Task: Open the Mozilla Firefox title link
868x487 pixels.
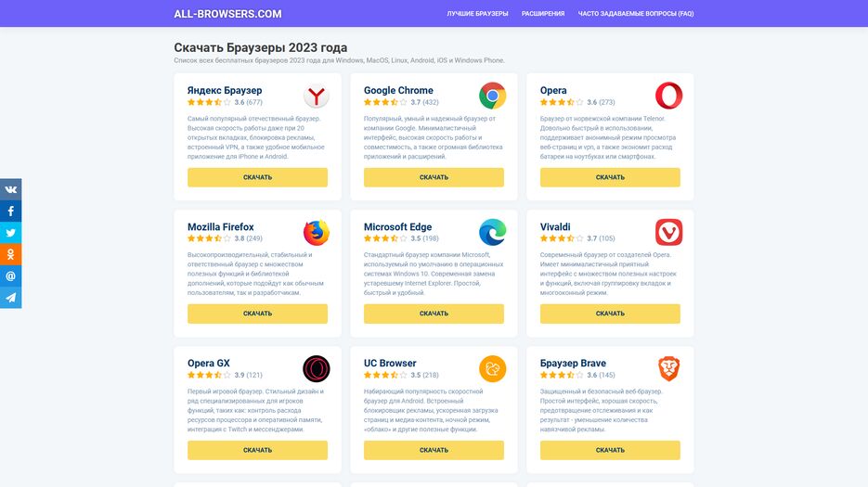Action: (x=221, y=227)
